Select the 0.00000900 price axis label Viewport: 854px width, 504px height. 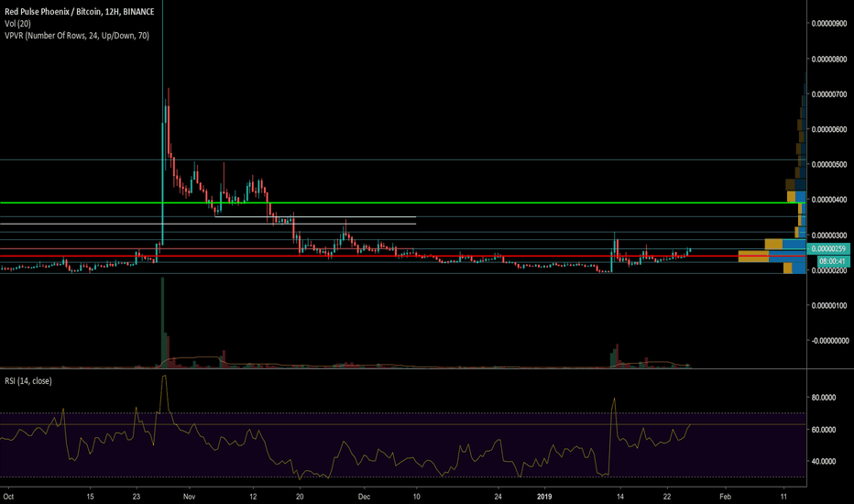[x=829, y=24]
